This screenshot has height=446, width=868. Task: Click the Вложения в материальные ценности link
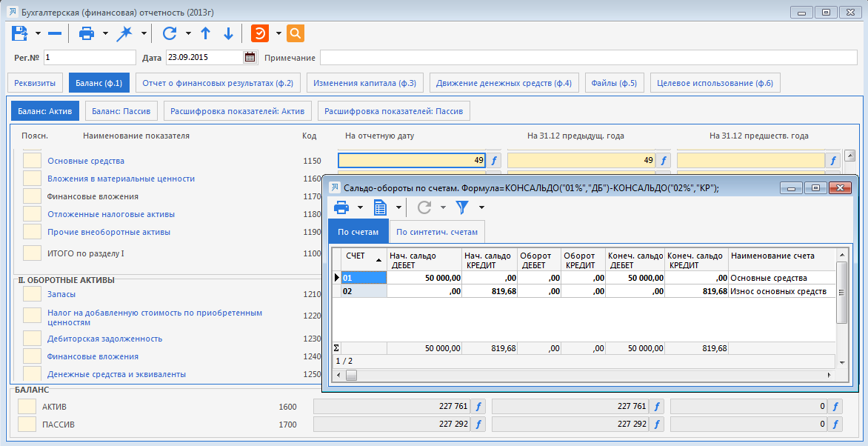click(x=121, y=179)
